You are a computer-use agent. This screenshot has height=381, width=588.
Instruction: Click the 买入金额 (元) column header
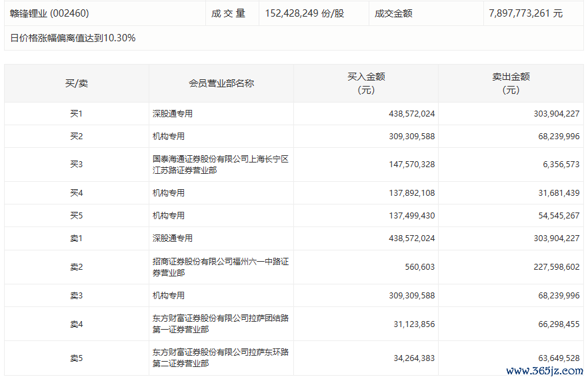[x=366, y=83]
